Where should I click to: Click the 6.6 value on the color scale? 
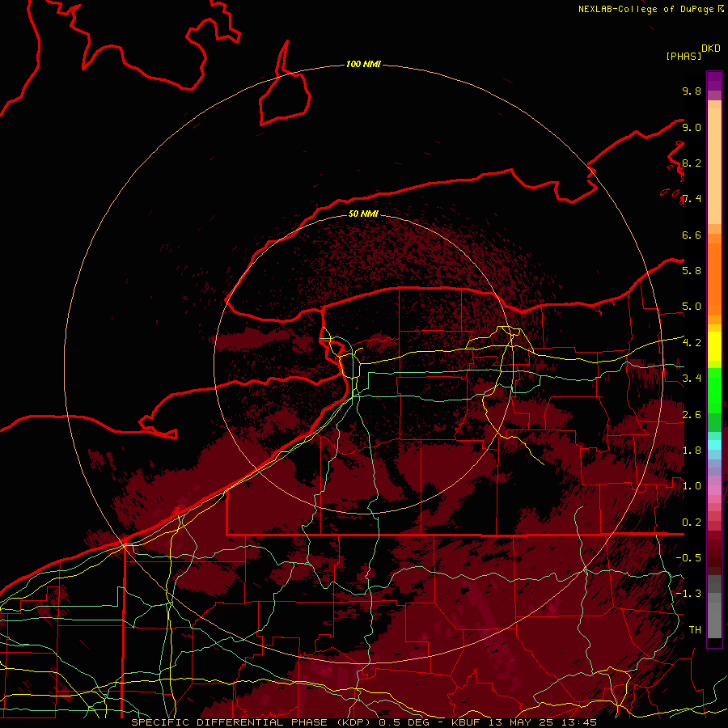pyautogui.click(x=692, y=235)
